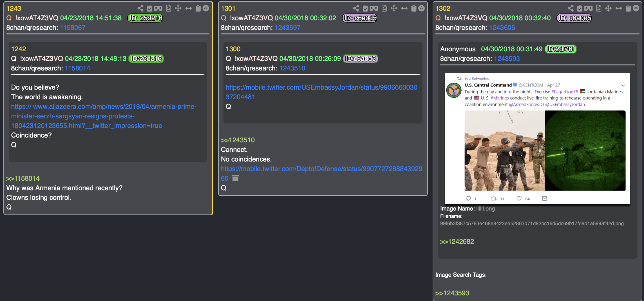Click the ID:25d216 badge in quoted post 1242
This screenshot has width=644, height=301.
click(x=146, y=59)
